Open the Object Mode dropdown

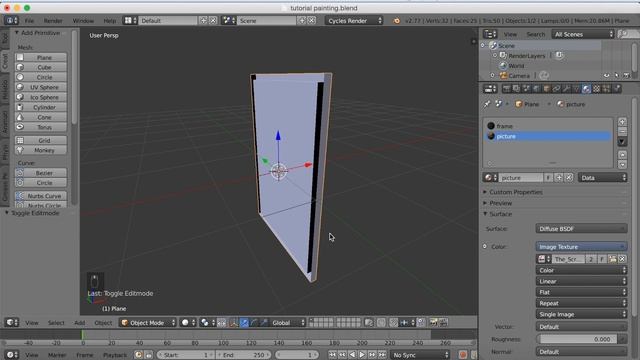[x=148, y=323]
